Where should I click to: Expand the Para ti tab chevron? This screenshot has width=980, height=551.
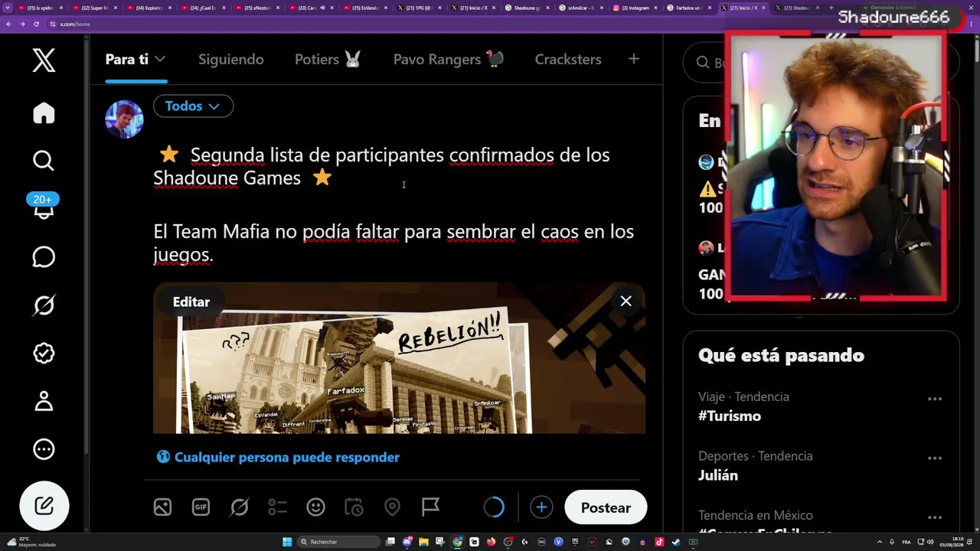tap(160, 60)
